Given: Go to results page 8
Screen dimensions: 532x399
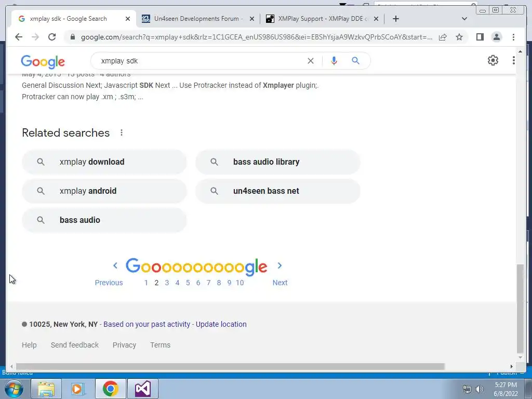Looking at the screenshot, I should click(219, 283).
